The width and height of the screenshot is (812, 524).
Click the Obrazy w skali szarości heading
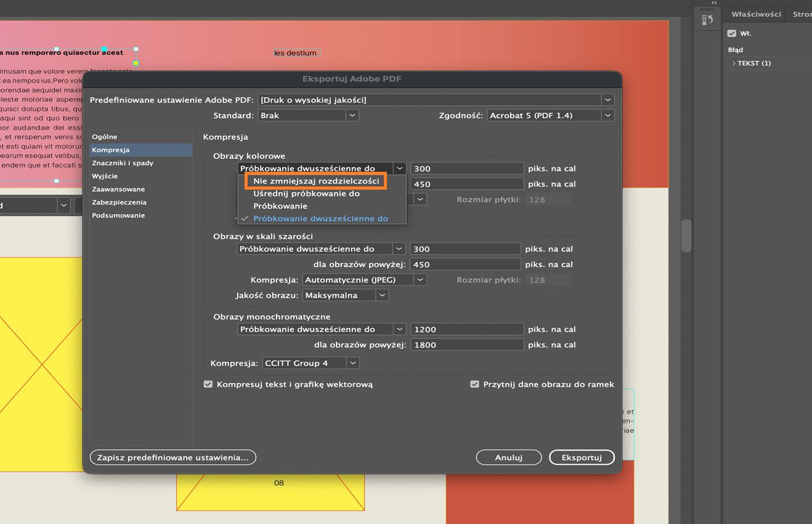[263, 236]
